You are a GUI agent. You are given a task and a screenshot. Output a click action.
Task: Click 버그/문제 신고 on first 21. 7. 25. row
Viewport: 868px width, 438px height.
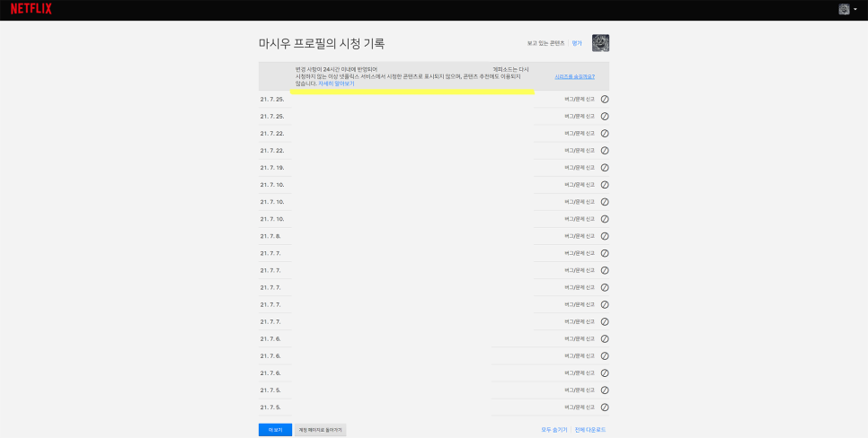coord(580,99)
